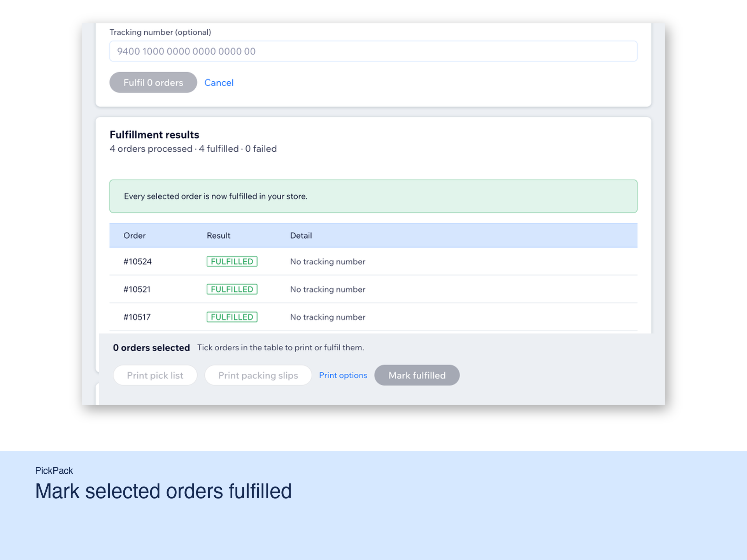Viewport: 747px width, 560px height.
Task: Click the Mark fulfilled button
Action: point(417,375)
